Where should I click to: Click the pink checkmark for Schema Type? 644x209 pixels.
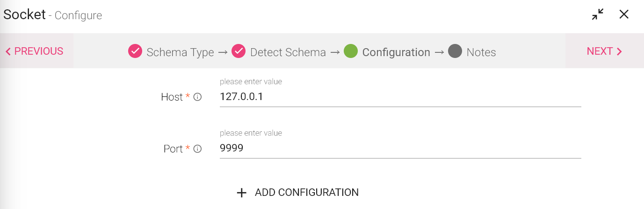pyautogui.click(x=135, y=51)
